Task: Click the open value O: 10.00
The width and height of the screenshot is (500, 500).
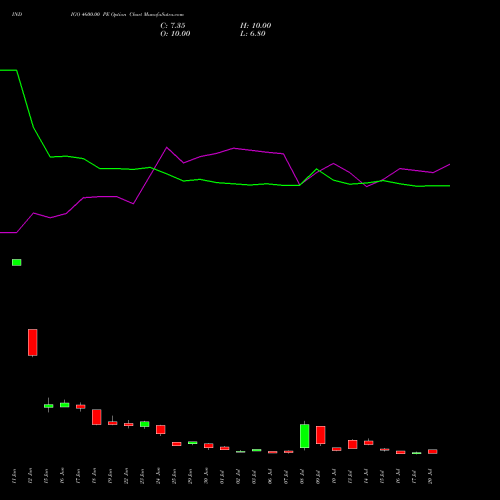Action: [175, 34]
